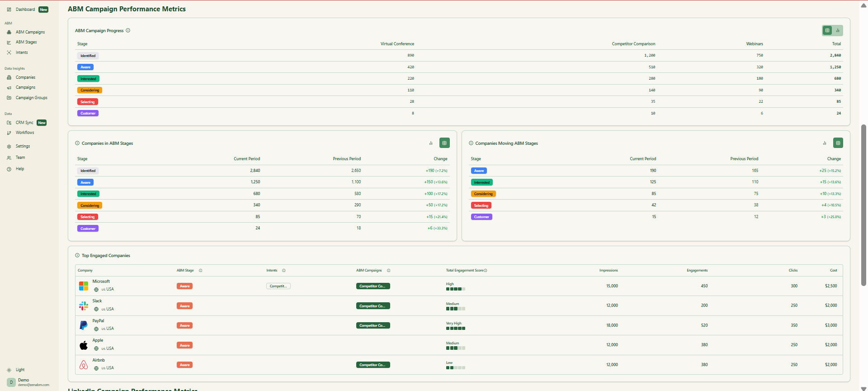Click the PayPal company logo
This screenshot has height=391, width=868.
(84, 325)
